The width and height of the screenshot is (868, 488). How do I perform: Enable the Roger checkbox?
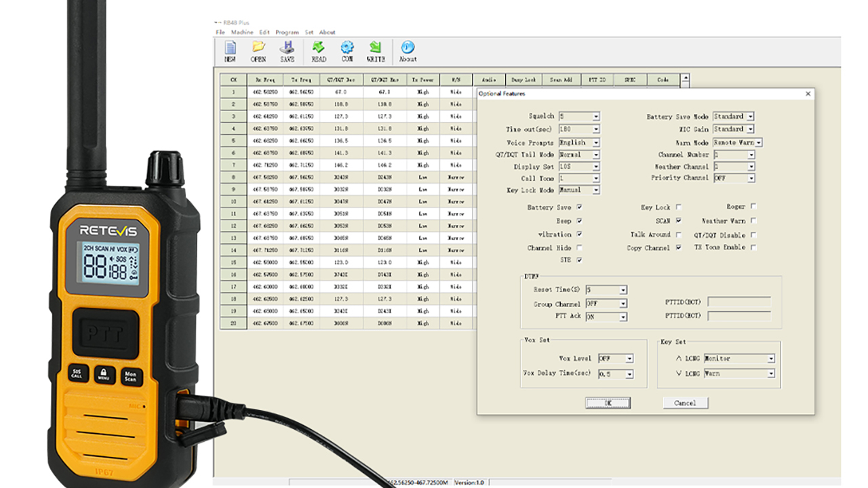pyautogui.click(x=753, y=206)
